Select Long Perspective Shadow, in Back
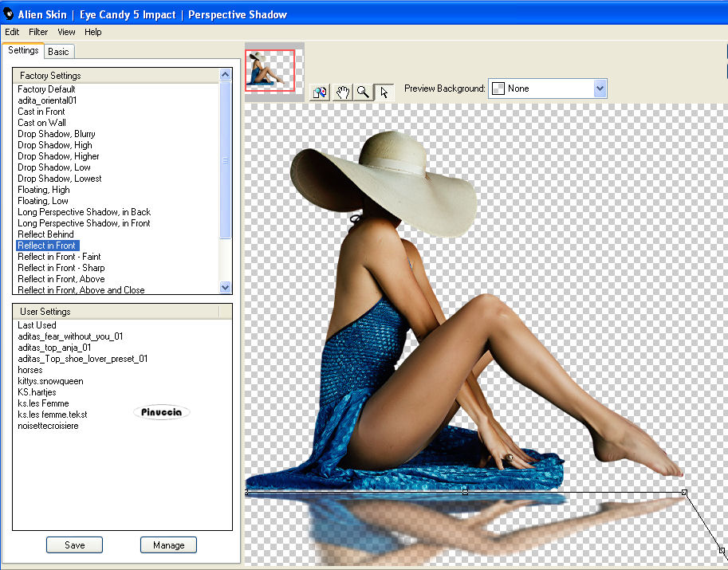This screenshot has height=570, width=728. tap(84, 212)
